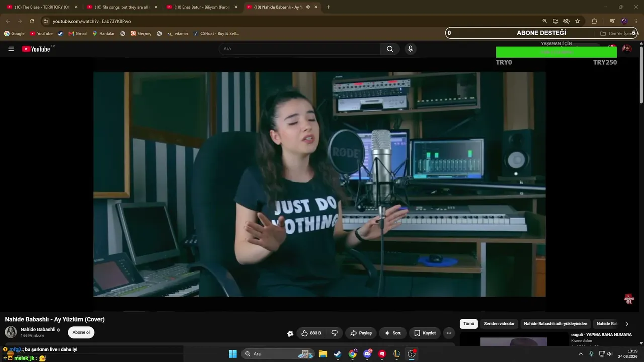Select Nahide Babashli adlı yükleyiciden chip
This screenshot has width=644, height=362.
tap(555, 324)
